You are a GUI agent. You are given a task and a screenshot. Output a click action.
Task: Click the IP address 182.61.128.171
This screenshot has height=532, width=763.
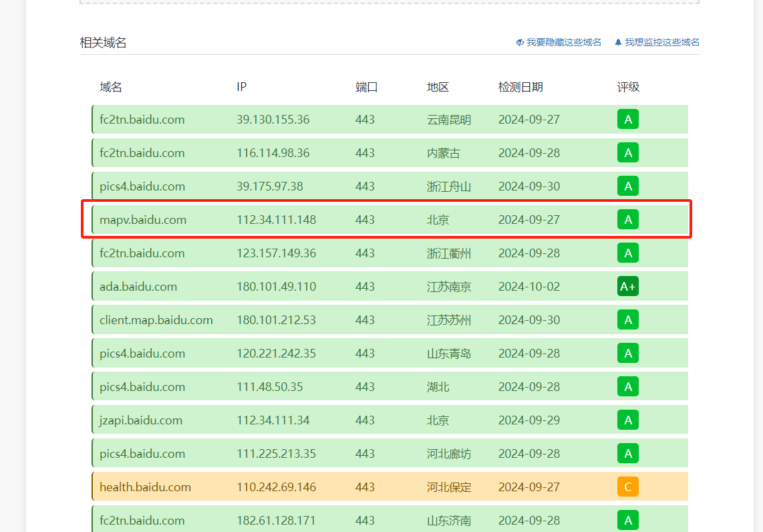click(277, 521)
